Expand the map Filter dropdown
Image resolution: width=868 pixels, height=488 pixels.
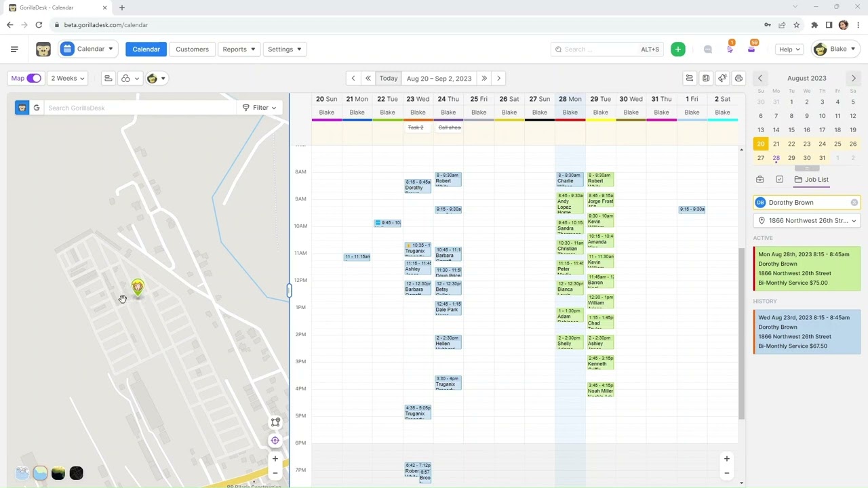click(260, 108)
